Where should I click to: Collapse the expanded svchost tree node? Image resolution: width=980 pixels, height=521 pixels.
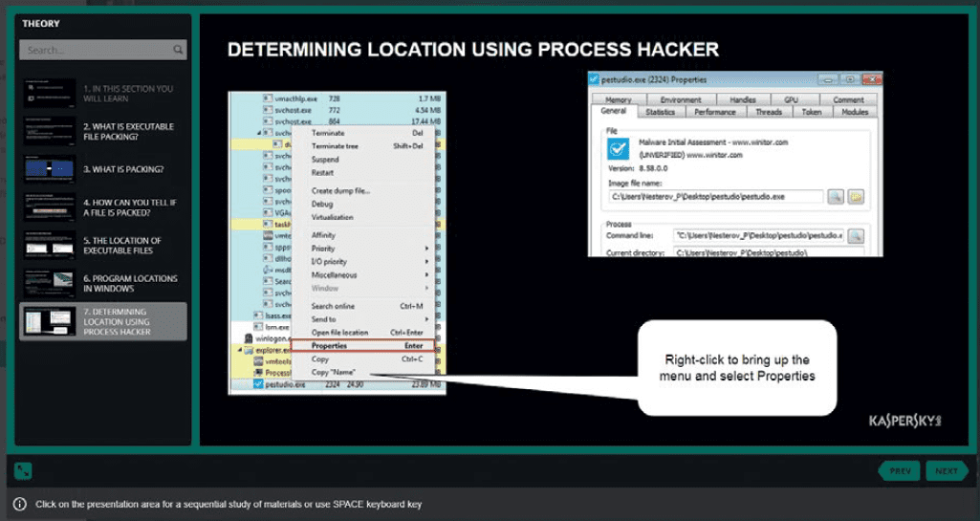[259, 133]
